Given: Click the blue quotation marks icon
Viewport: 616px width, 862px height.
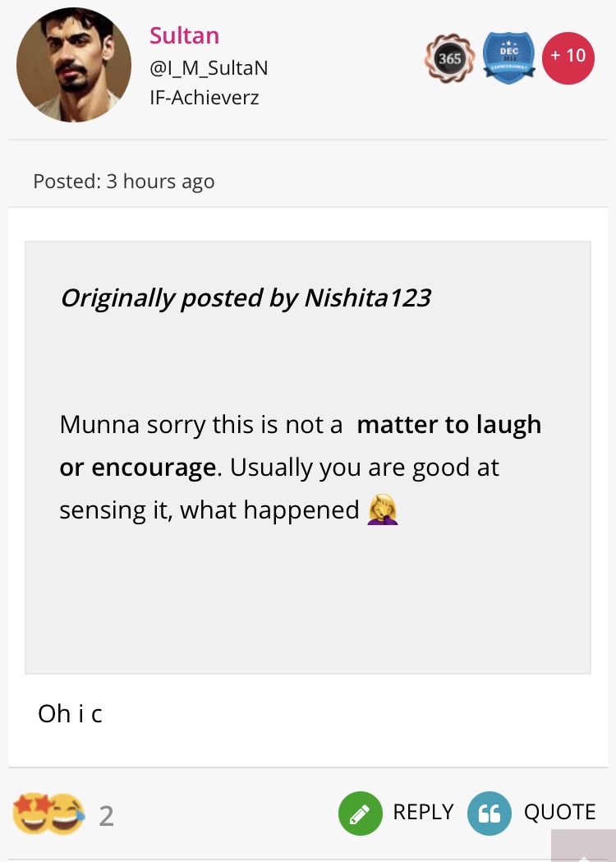Looking at the screenshot, I should click(x=489, y=814).
